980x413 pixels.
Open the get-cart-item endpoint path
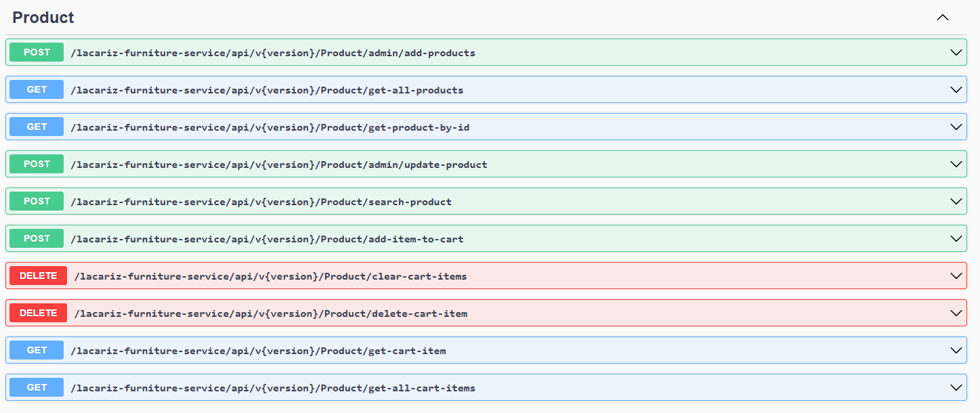(x=258, y=351)
